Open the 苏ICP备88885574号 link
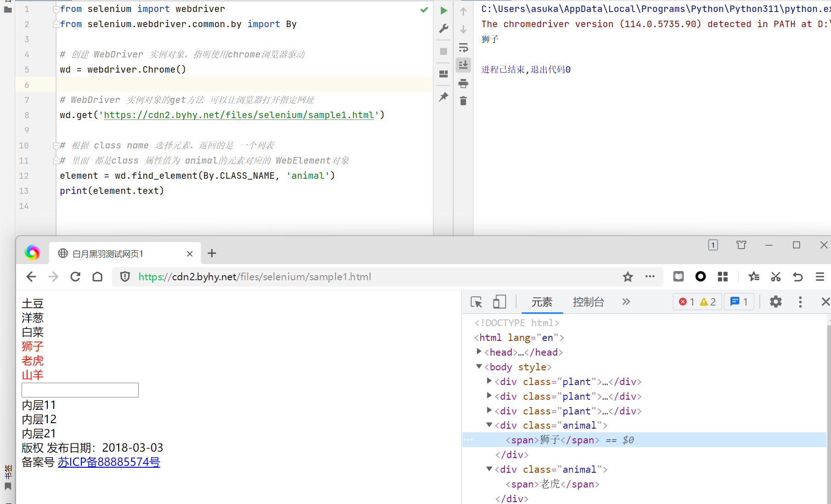 [x=109, y=462]
